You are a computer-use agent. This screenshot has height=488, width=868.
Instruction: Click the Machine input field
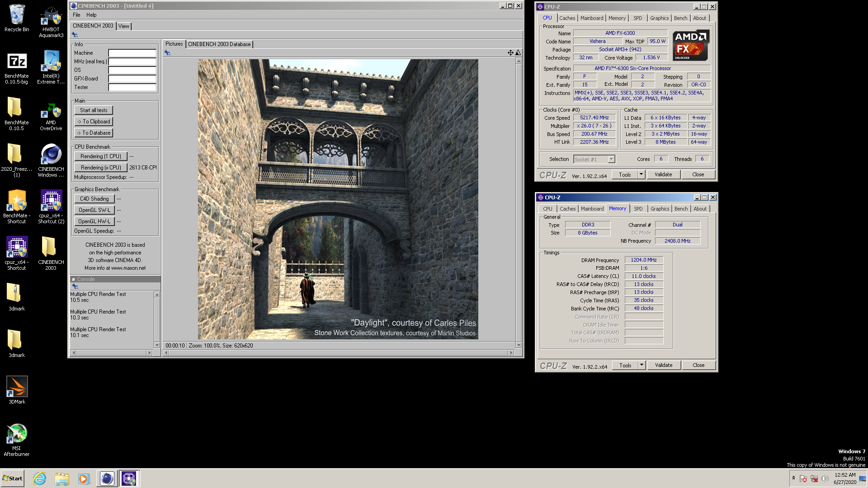coord(132,53)
